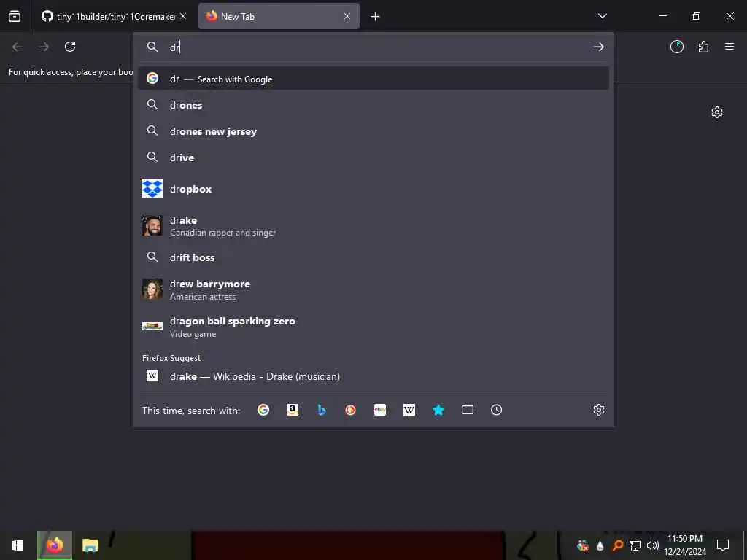Open the Windows Start menu

pos(18,545)
